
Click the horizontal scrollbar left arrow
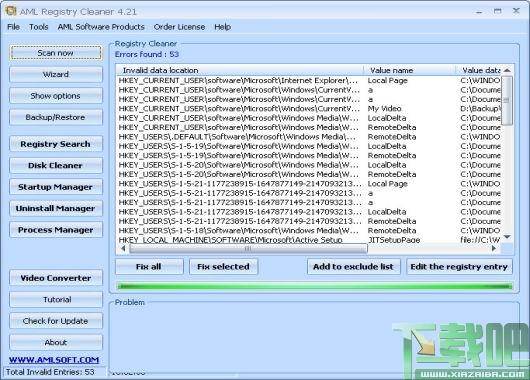click(x=123, y=248)
